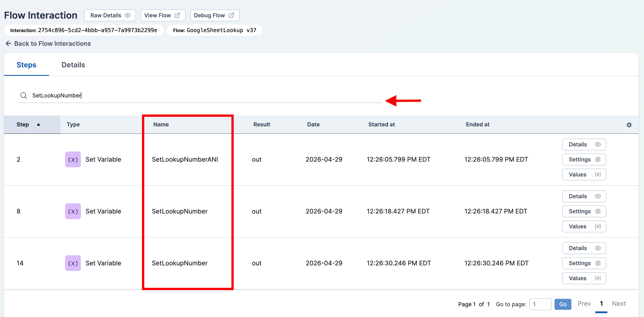The height and width of the screenshot is (317, 644).
Task: Click the Go to page input
Action: point(540,304)
